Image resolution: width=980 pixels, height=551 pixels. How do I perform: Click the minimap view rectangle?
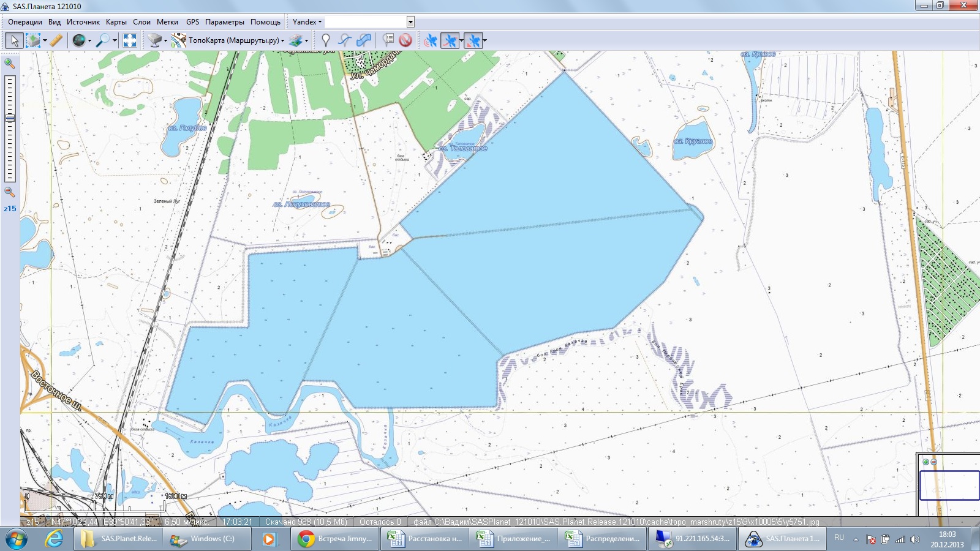click(x=949, y=485)
